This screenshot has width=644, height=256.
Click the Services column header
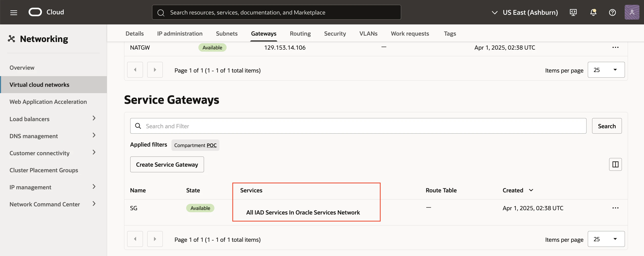(251, 190)
